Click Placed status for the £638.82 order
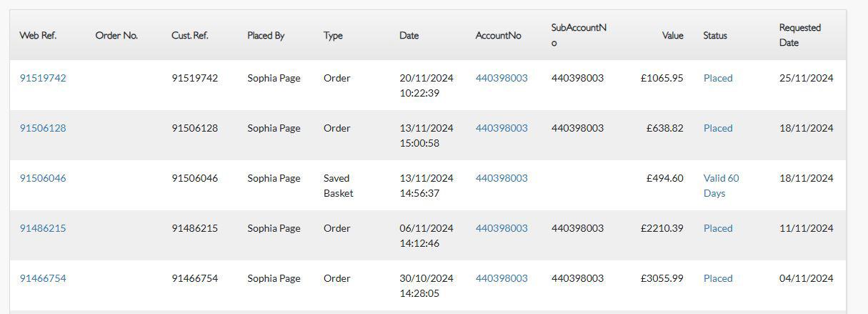This screenshot has width=868, height=314. click(x=718, y=128)
